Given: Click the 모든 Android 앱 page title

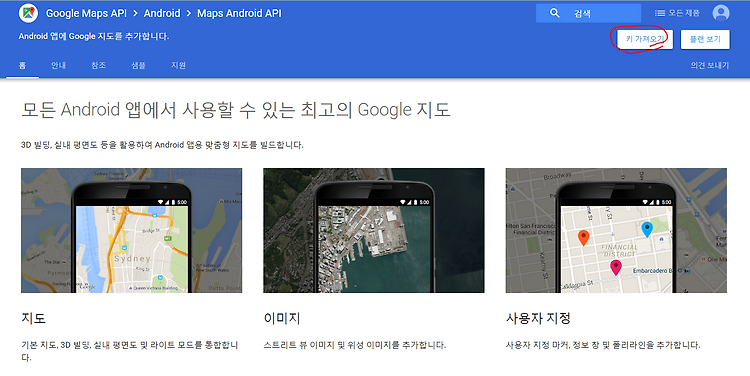Looking at the screenshot, I should tap(236, 110).
